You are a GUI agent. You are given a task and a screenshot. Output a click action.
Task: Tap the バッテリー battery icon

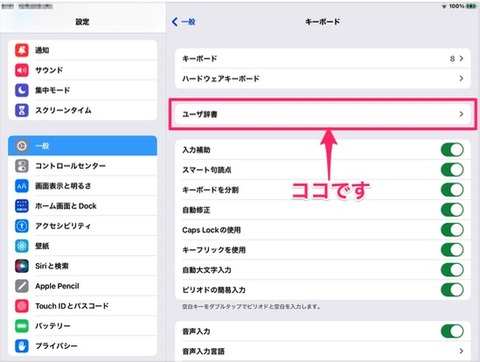coord(22,326)
